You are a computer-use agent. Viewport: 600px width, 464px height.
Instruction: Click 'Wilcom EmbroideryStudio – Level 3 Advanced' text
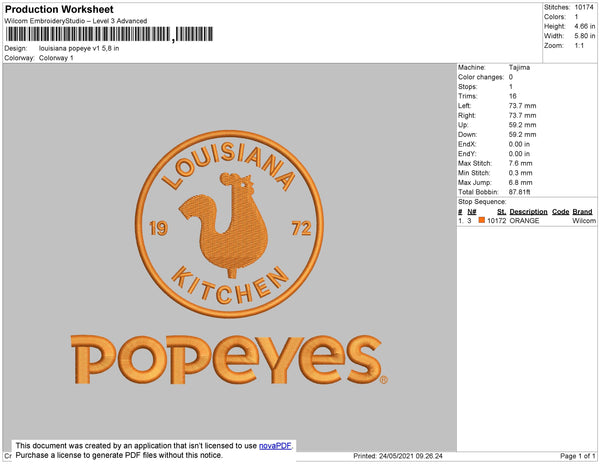[76, 21]
